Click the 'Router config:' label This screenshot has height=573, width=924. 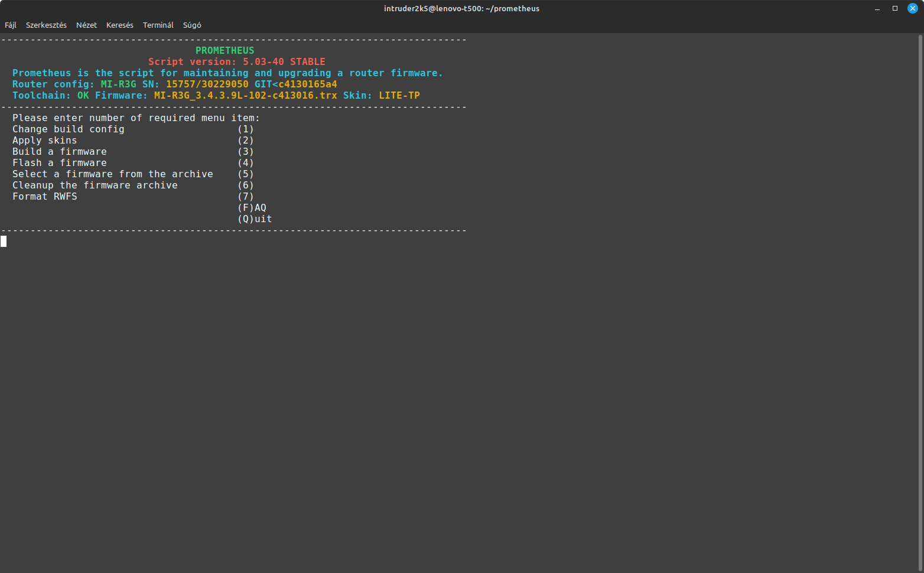click(54, 84)
